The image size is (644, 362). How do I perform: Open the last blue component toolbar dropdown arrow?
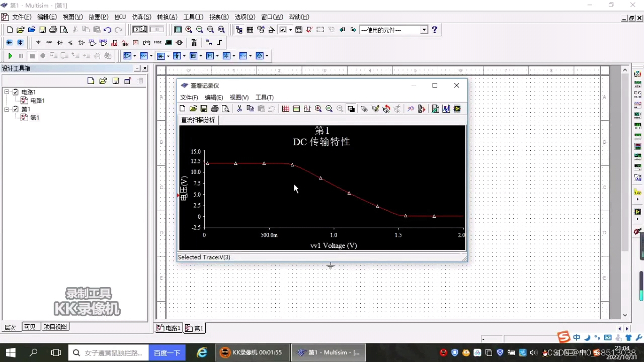[x=267, y=56]
